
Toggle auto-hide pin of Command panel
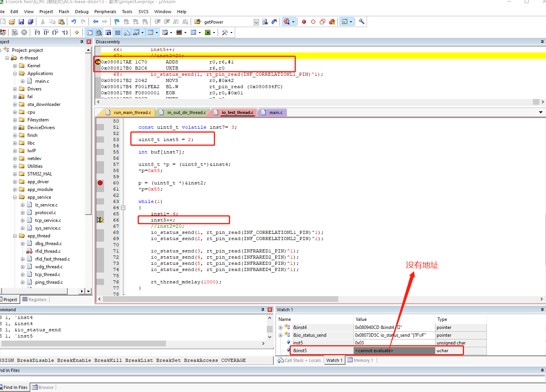click(x=263, y=310)
